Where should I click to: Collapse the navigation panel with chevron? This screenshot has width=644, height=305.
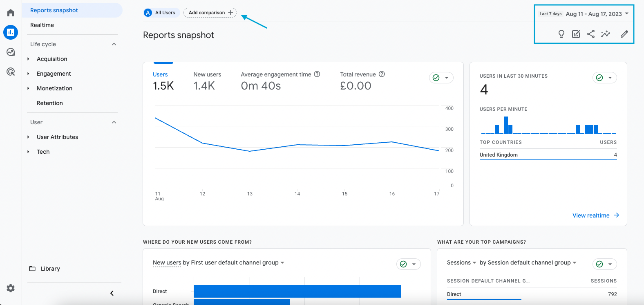112,293
